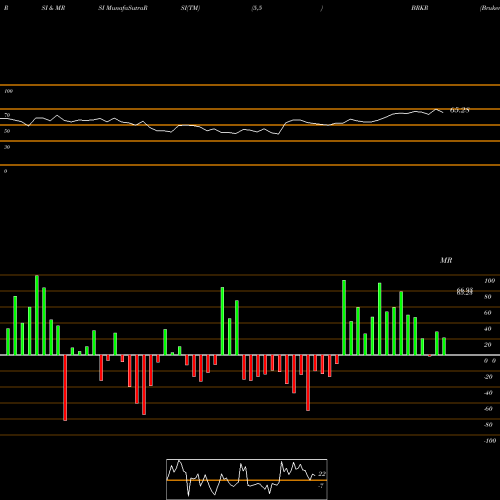Click the RSI panel's 100 label at left
Viewport: 500px width, 500px height.
click(8, 91)
